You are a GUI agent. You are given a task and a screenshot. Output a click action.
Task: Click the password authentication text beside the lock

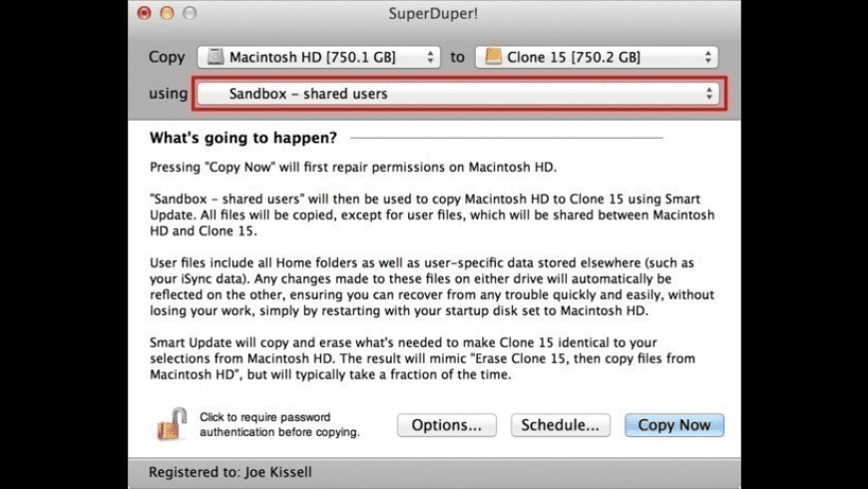278,425
